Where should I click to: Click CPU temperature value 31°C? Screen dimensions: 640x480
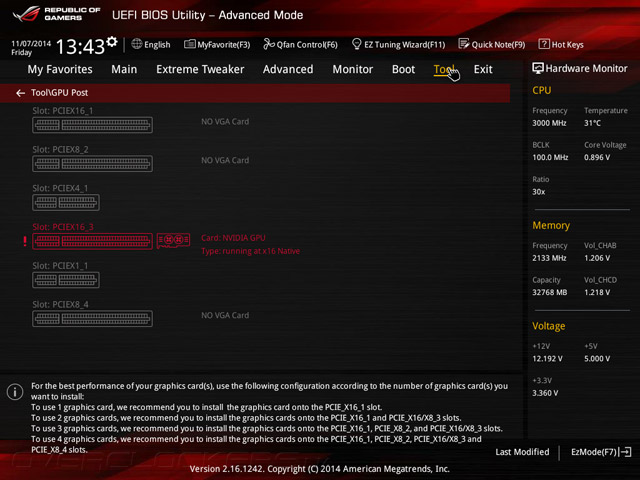592,123
